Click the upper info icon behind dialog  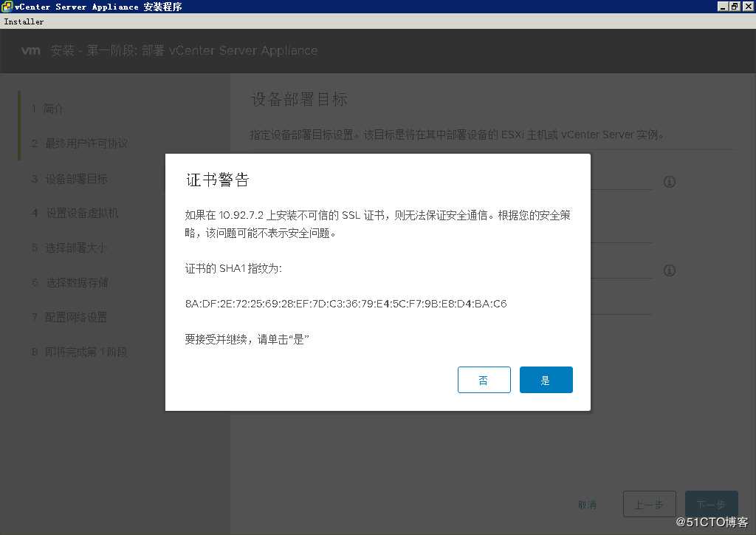pyautogui.click(x=669, y=182)
